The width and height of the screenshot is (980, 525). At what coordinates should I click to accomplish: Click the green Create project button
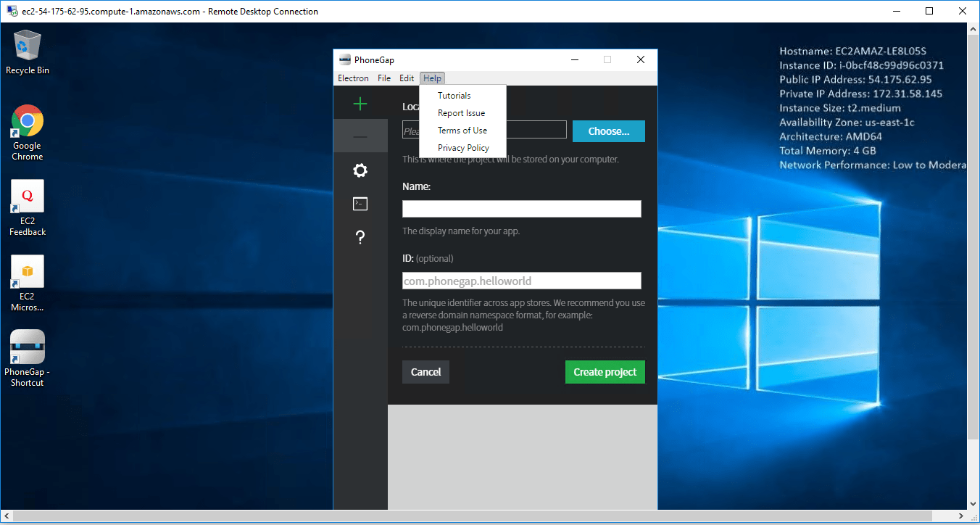coord(605,372)
